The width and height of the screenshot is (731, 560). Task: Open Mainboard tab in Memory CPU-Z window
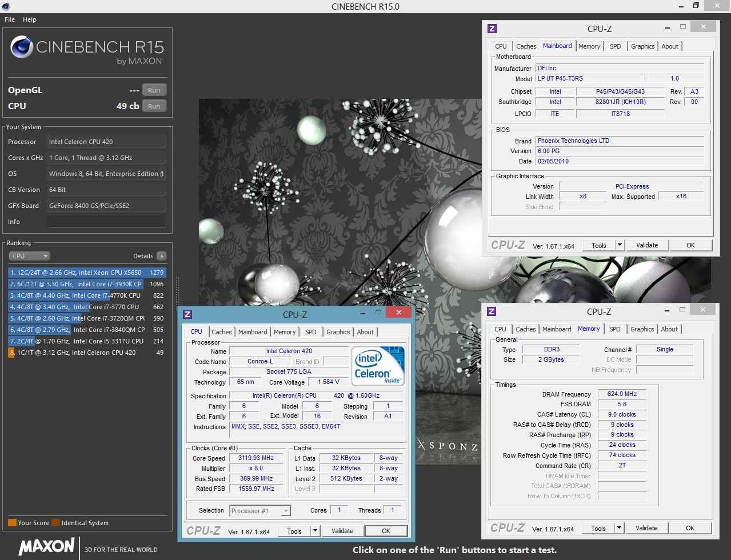click(x=557, y=329)
